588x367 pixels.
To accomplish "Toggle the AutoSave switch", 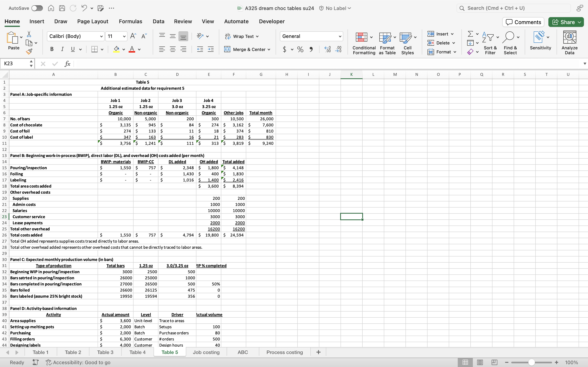I will click(x=37, y=8).
